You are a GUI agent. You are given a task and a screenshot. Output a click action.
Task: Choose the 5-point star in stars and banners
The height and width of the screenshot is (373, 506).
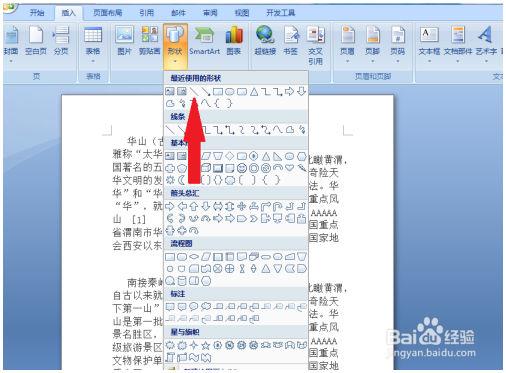tap(205, 345)
